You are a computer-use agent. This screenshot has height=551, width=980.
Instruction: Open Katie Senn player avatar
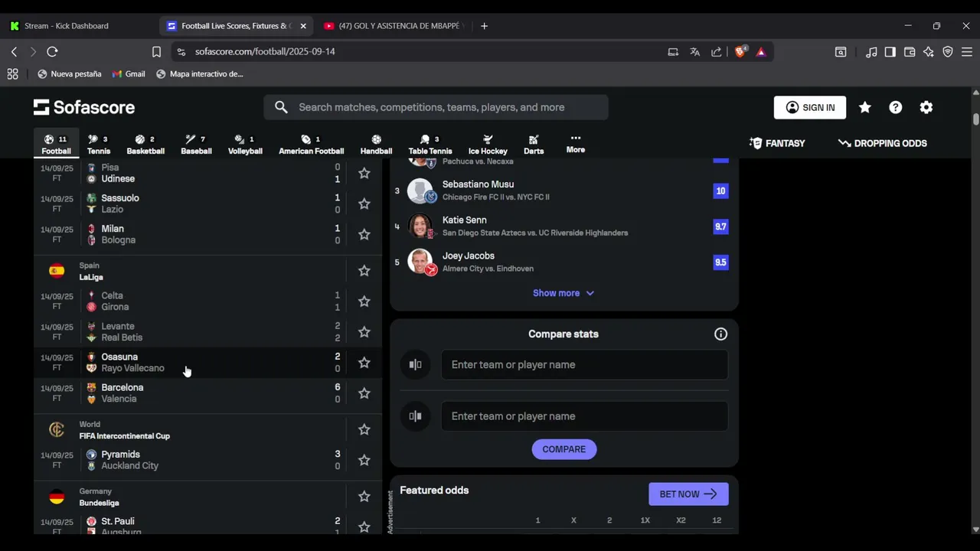coord(420,227)
